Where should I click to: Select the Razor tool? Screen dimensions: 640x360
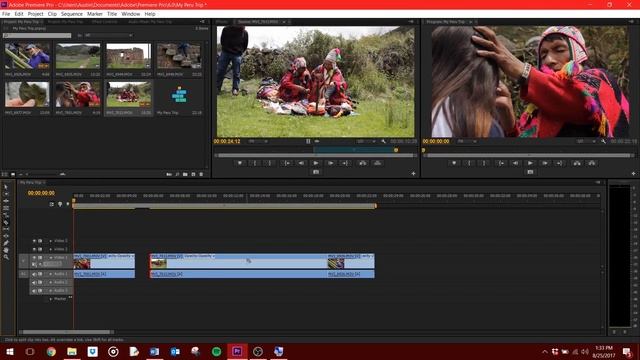pos(6,222)
